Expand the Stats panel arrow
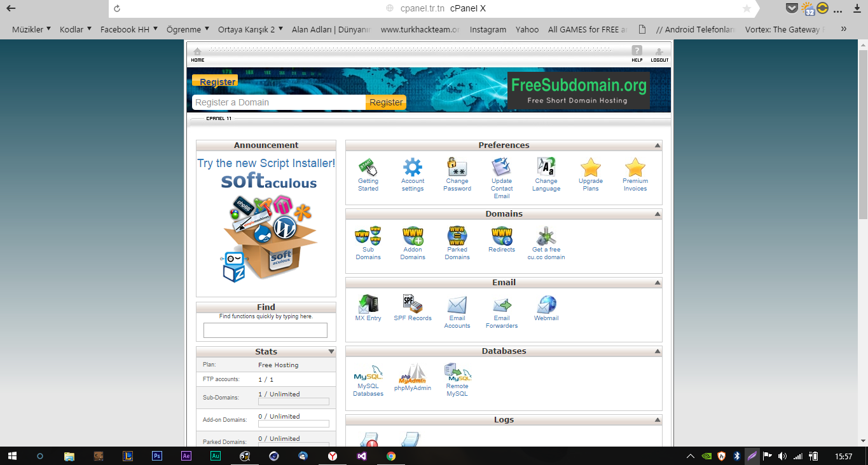 coord(331,351)
